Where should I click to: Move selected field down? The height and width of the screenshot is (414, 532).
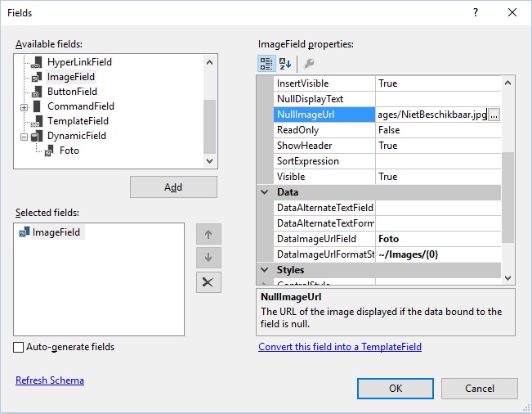(208, 258)
